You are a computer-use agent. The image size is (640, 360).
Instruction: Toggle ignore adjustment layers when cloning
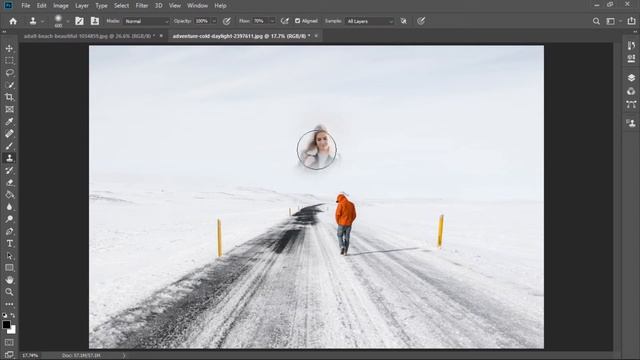(404, 21)
